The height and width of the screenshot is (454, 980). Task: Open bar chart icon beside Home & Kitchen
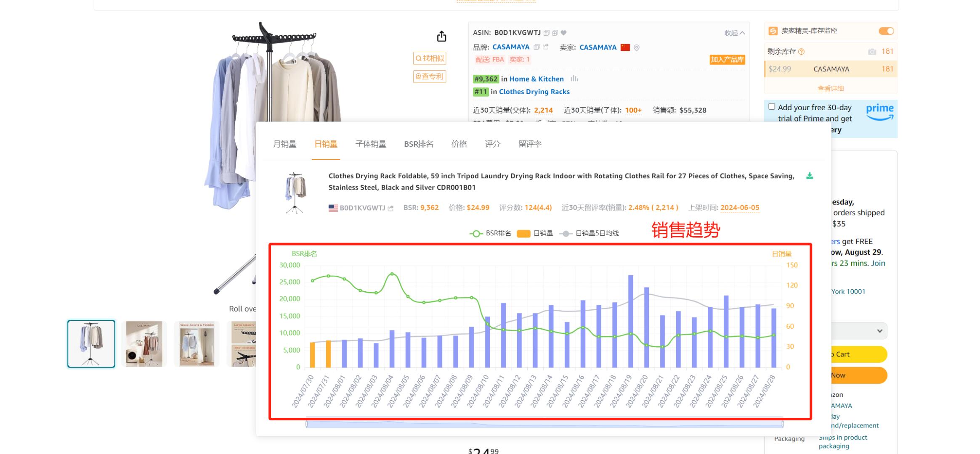click(x=574, y=79)
